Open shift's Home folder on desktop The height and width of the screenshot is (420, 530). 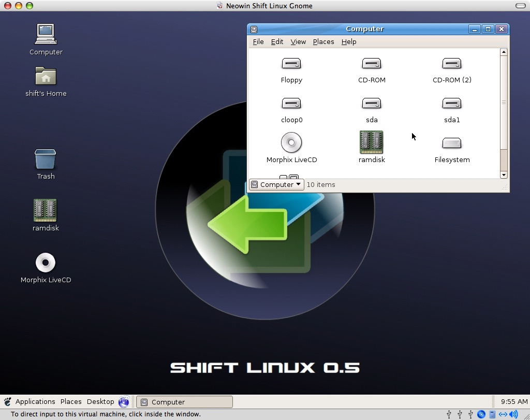pos(46,77)
